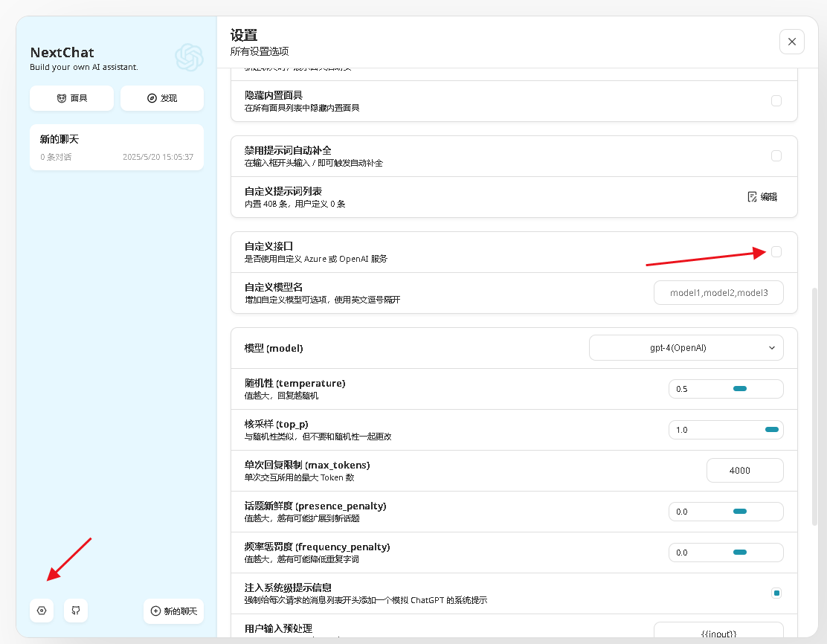Click the NextChat title text

coord(62,52)
